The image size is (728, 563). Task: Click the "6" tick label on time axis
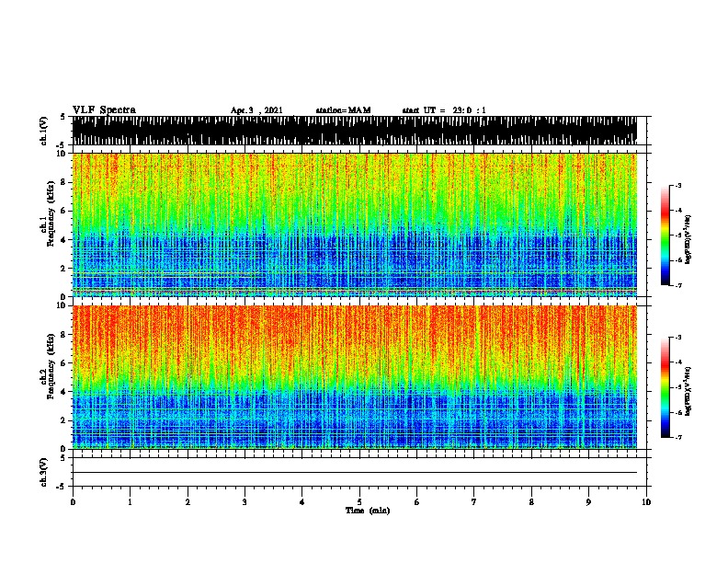coord(417,502)
